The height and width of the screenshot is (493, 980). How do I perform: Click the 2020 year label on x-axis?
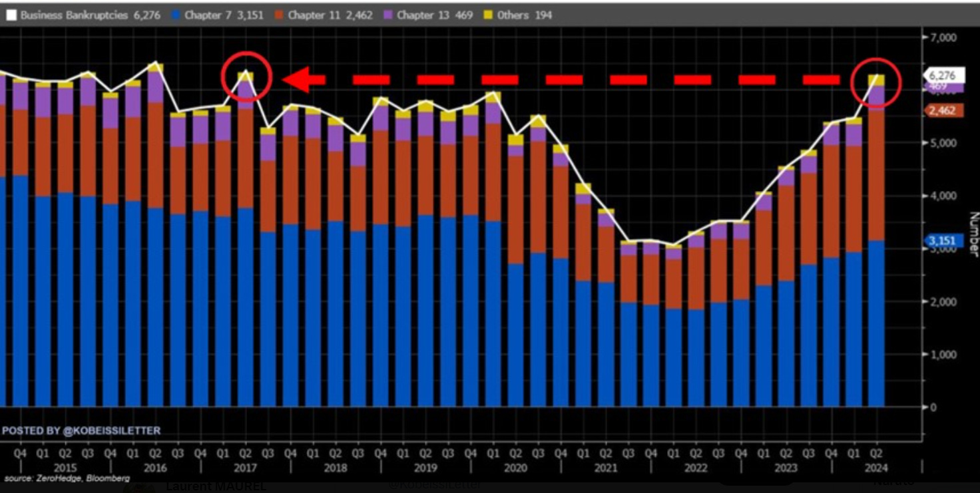(x=516, y=468)
